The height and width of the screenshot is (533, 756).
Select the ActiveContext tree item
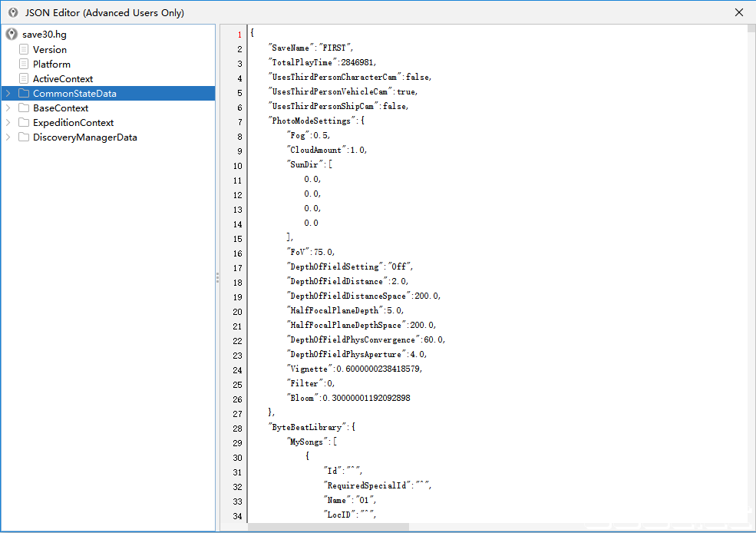click(x=63, y=78)
